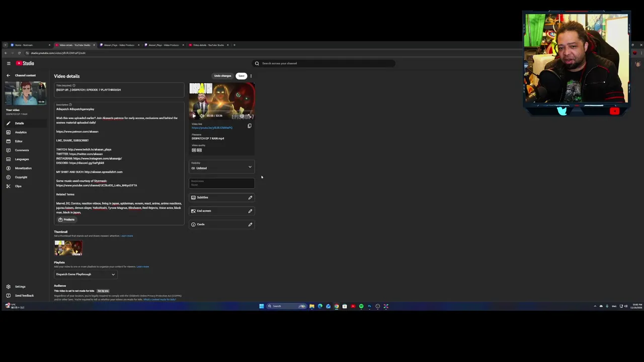Open a new browser tab

point(234,45)
